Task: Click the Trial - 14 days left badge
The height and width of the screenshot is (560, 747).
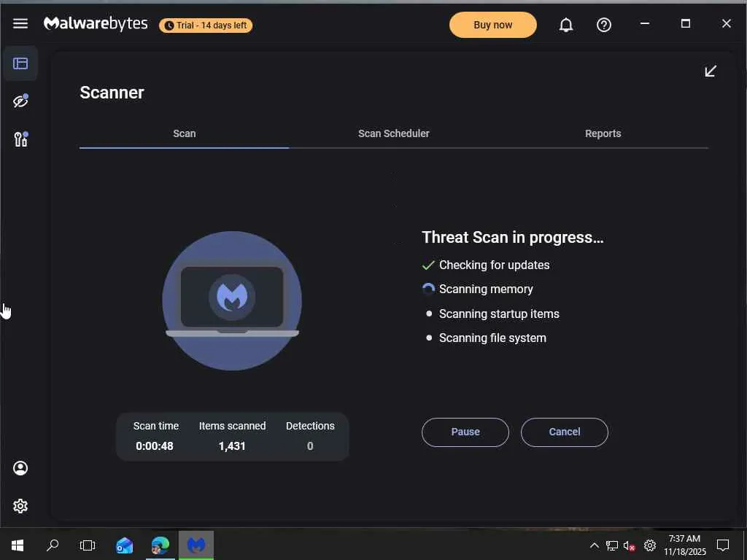Action: pyautogui.click(x=206, y=26)
